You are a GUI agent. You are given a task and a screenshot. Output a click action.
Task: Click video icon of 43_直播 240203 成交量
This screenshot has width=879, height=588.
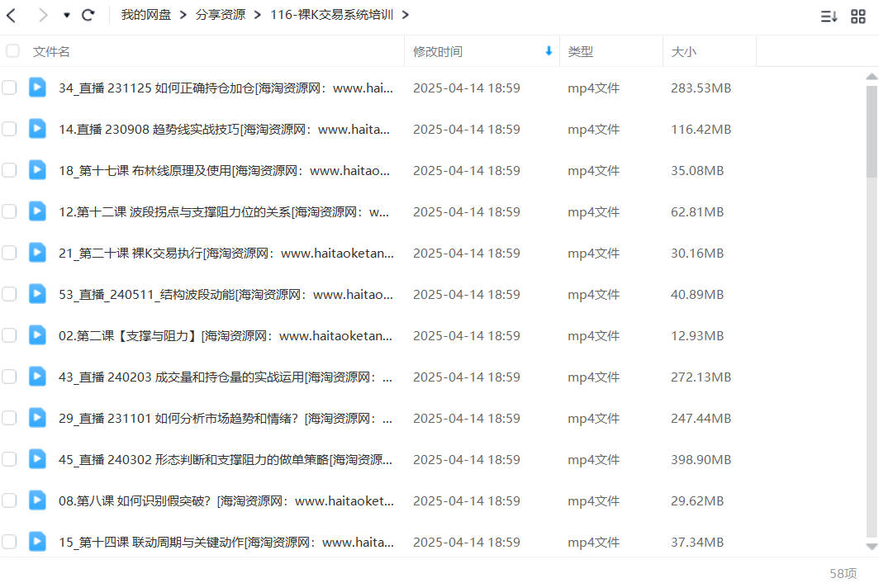point(37,377)
